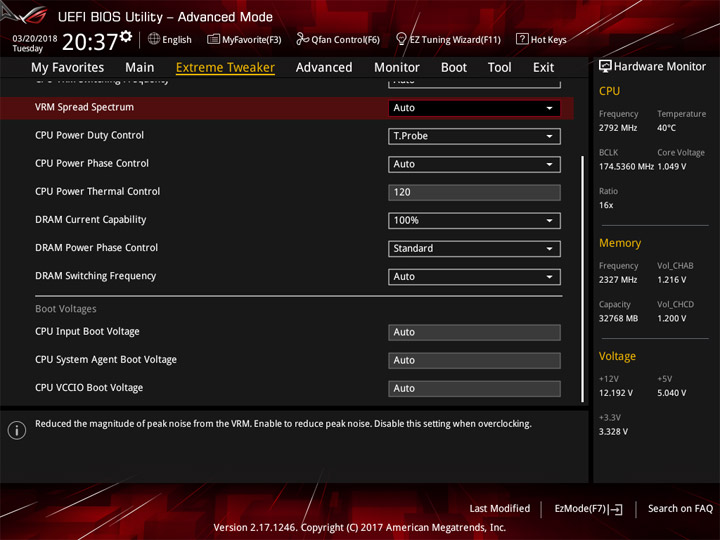Select CPU Power Thermal Control label

click(97, 191)
